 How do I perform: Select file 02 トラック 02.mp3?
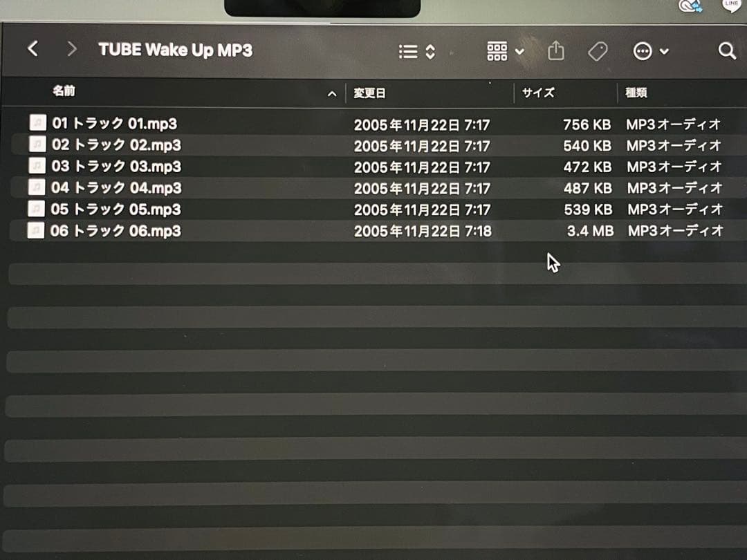point(116,145)
